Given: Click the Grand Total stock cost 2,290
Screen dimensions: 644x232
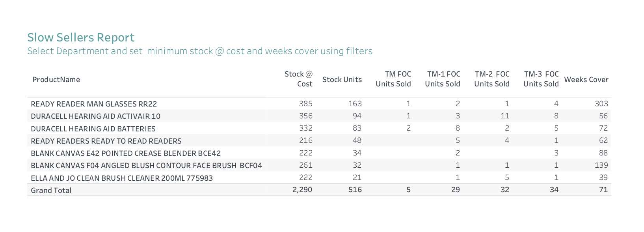Looking at the screenshot, I should click(302, 190).
